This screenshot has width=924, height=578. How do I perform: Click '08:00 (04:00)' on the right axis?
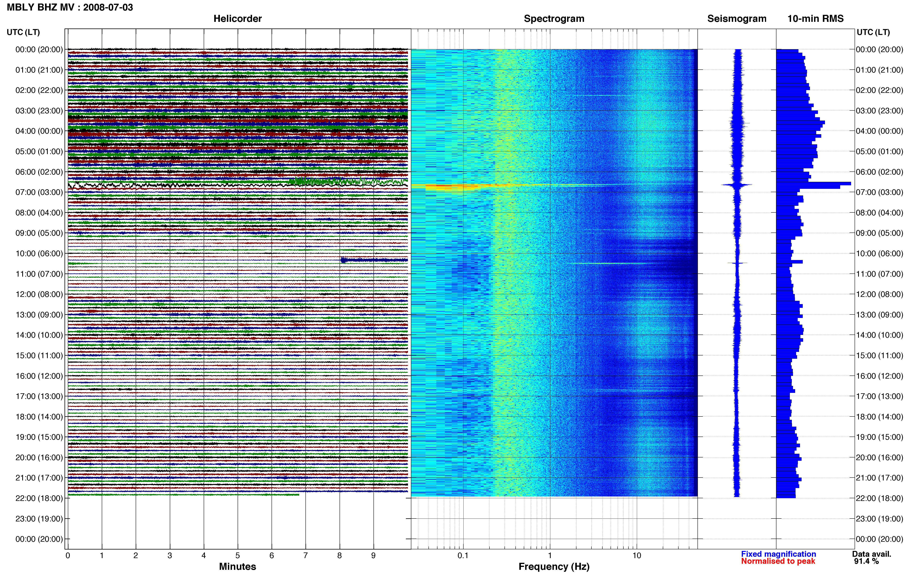pyautogui.click(x=879, y=213)
